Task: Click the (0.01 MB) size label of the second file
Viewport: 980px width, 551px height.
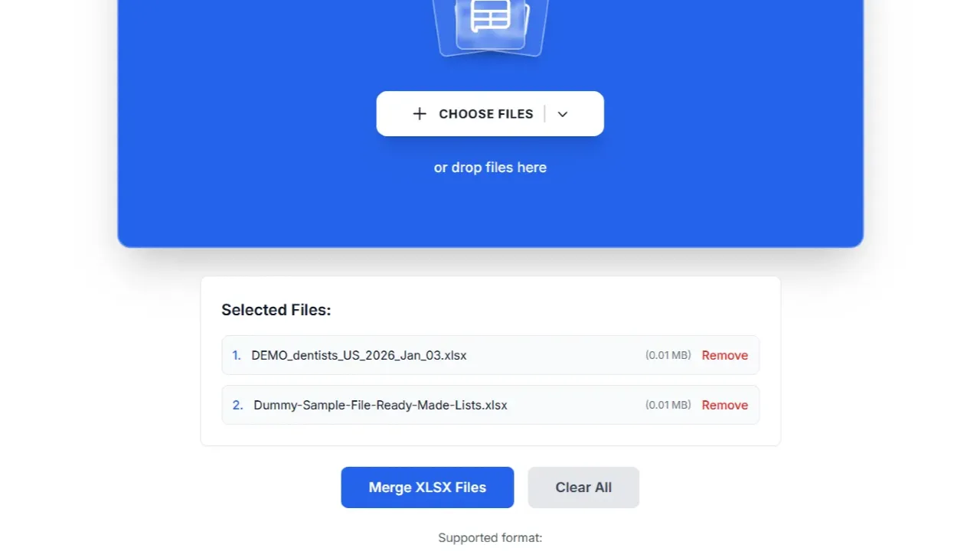Action: [668, 405]
